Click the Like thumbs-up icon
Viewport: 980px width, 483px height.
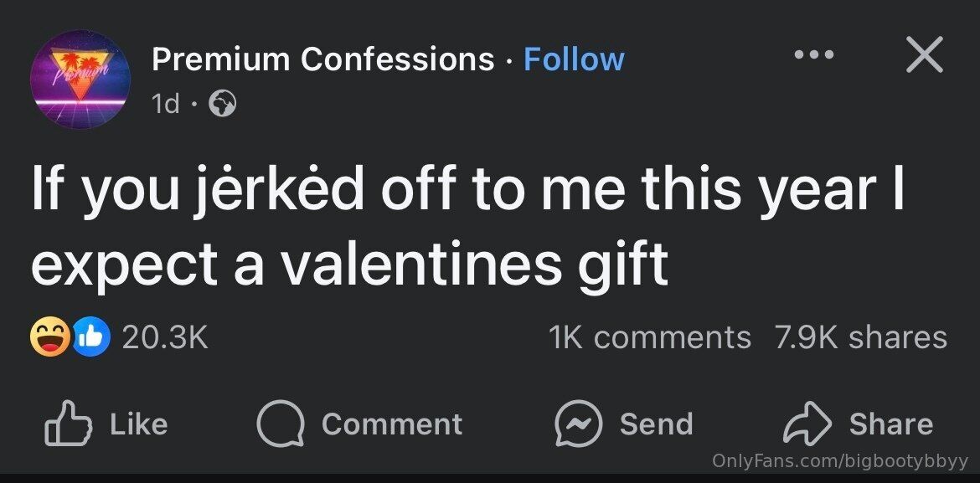point(69,424)
